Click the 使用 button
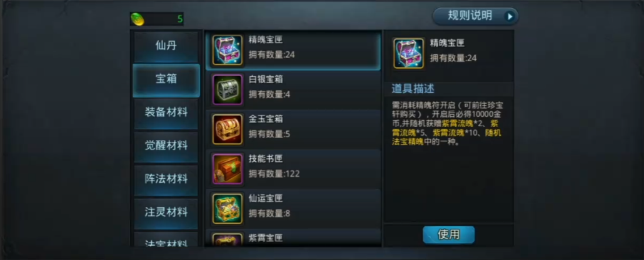This screenshot has height=260, width=644. (448, 235)
